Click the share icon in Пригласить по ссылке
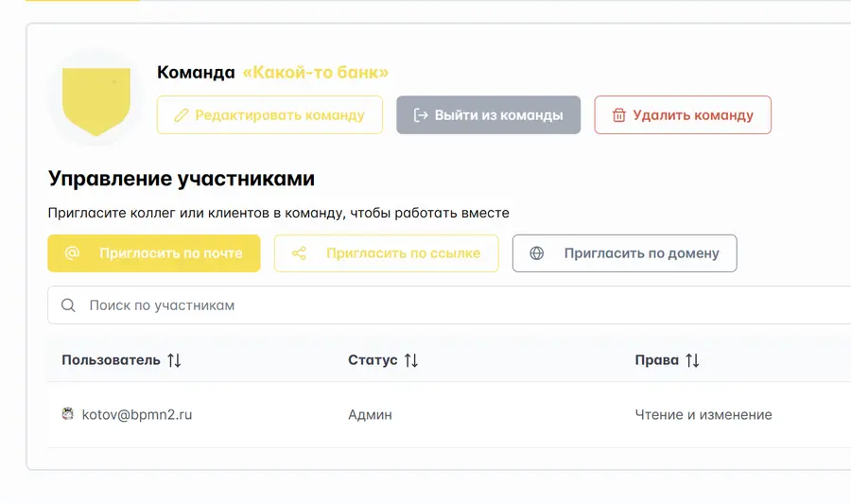851x504 pixels. click(299, 252)
